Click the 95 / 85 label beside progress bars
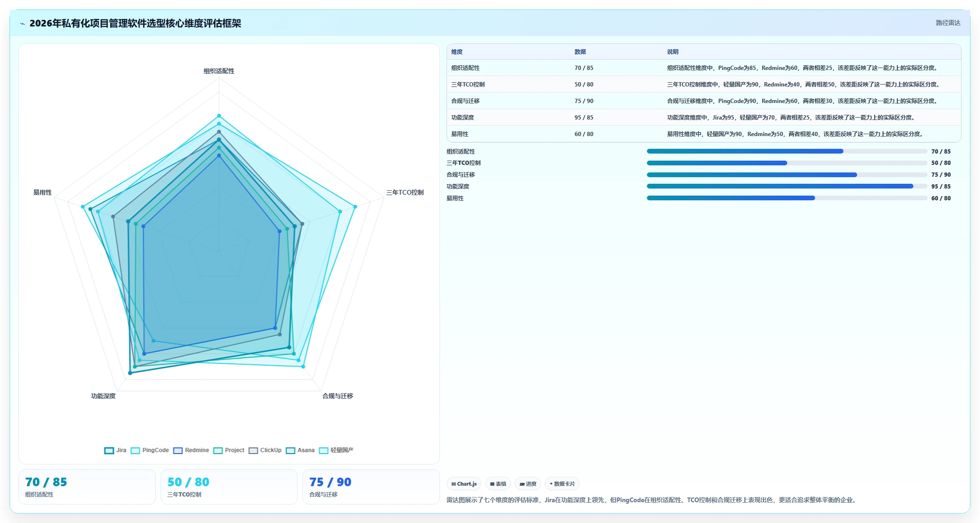This screenshot has height=523, width=980. coord(941,187)
